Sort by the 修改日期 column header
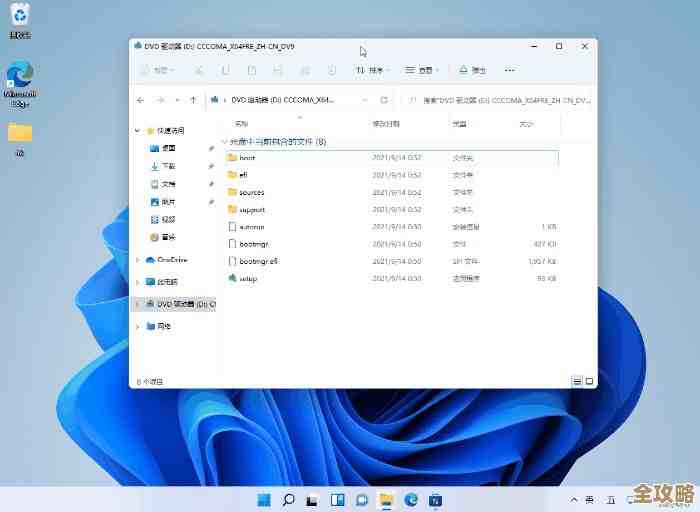700x512 pixels. pyautogui.click(x=386, y=124)
